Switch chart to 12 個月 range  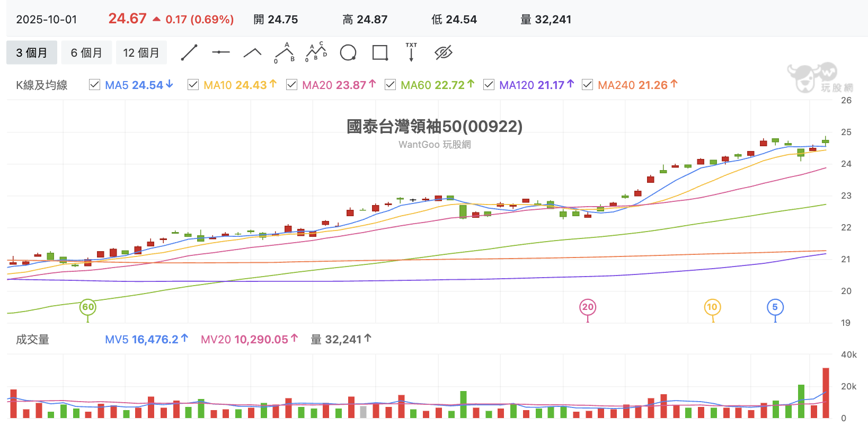tap(141, 52)
